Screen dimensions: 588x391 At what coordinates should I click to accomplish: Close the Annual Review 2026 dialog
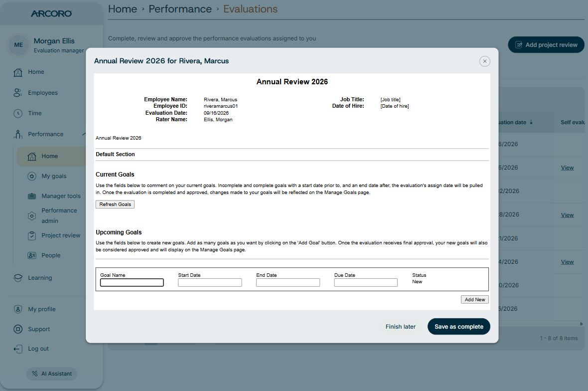coord(485,61)
